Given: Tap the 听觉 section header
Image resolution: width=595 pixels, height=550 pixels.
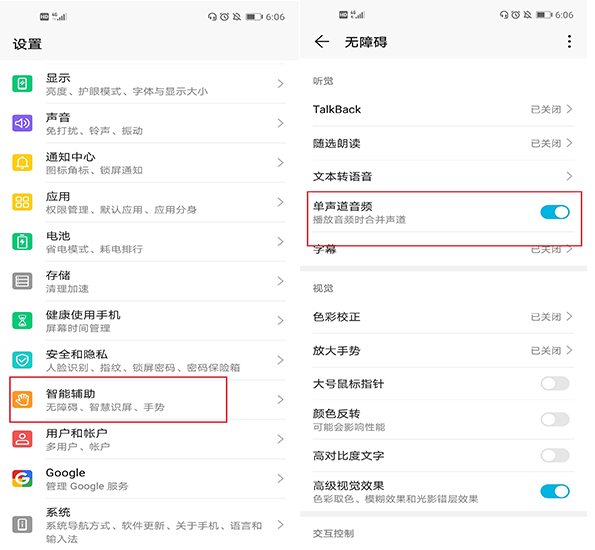Looking at the screenshot, I should (x=323, y=81).
